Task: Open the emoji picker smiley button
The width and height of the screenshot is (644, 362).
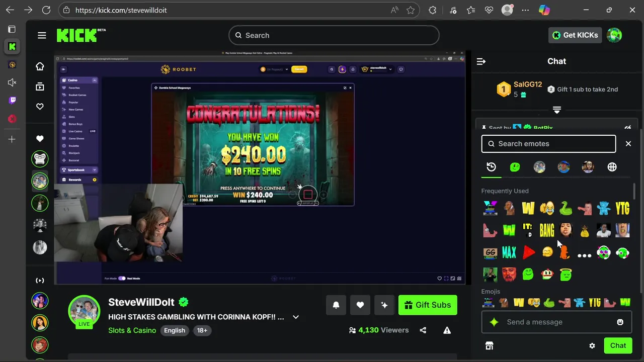Action: (x=620, y=322)
